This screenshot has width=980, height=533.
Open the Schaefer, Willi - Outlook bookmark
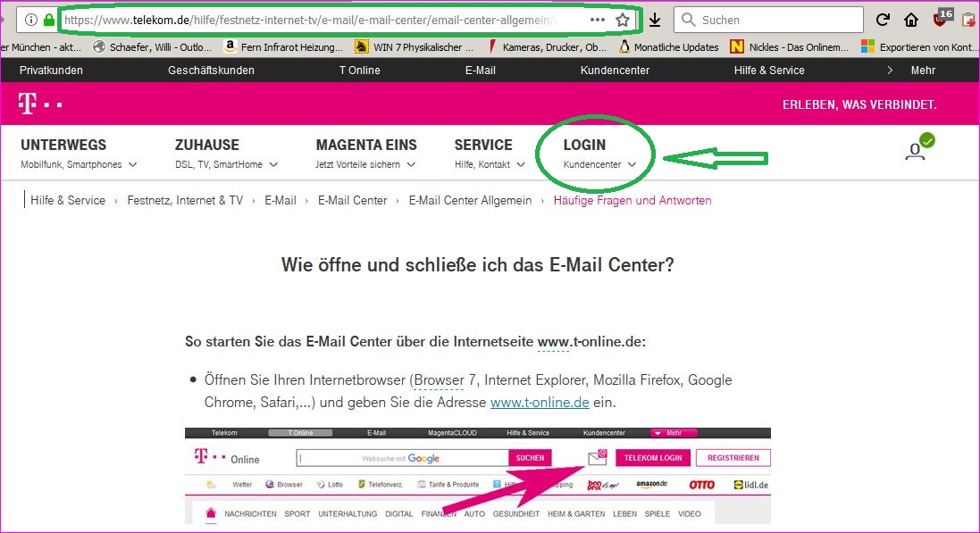click(x=153, y=46)
